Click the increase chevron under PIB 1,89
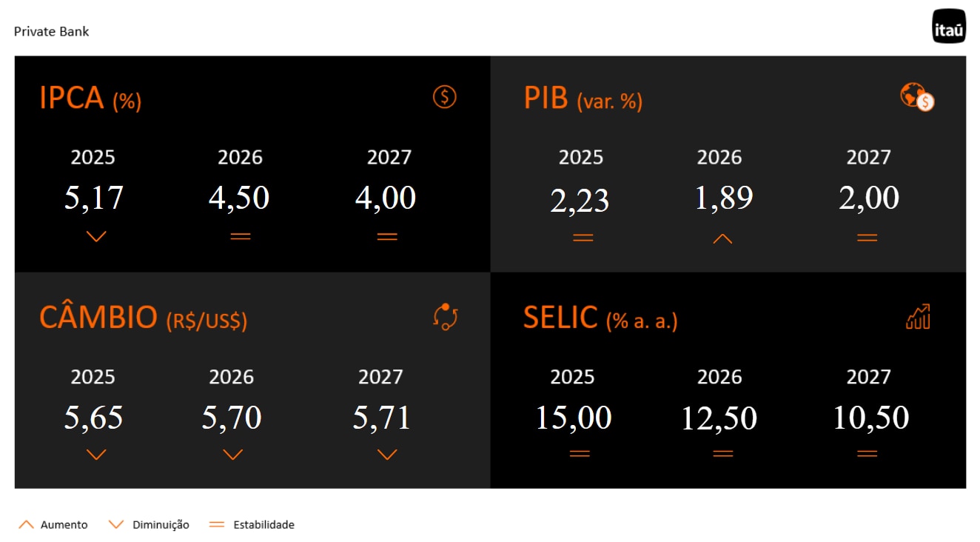980x542 pixels. [722, 238]
